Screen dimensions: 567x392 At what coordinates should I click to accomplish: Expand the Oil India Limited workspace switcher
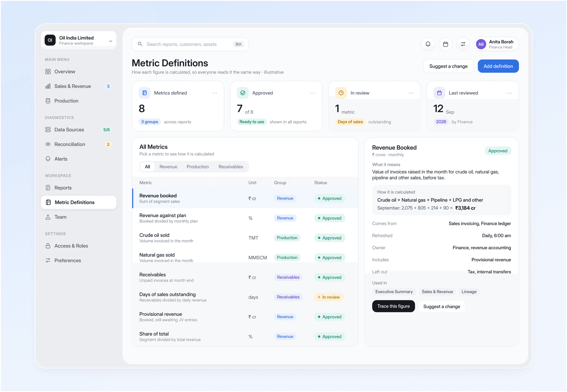click(79, 40)
